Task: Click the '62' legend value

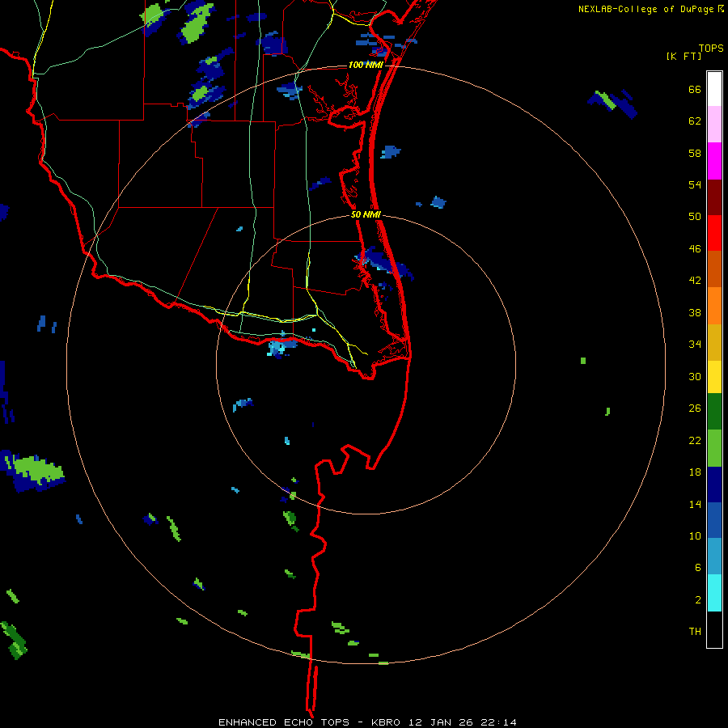Action: pos(695,121)
